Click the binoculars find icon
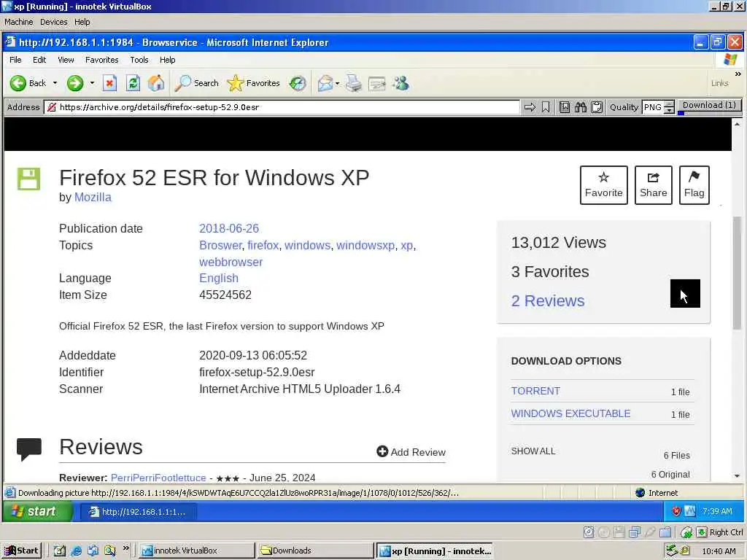Viewport: 747px width, 560px height. (x=580, y=107)
